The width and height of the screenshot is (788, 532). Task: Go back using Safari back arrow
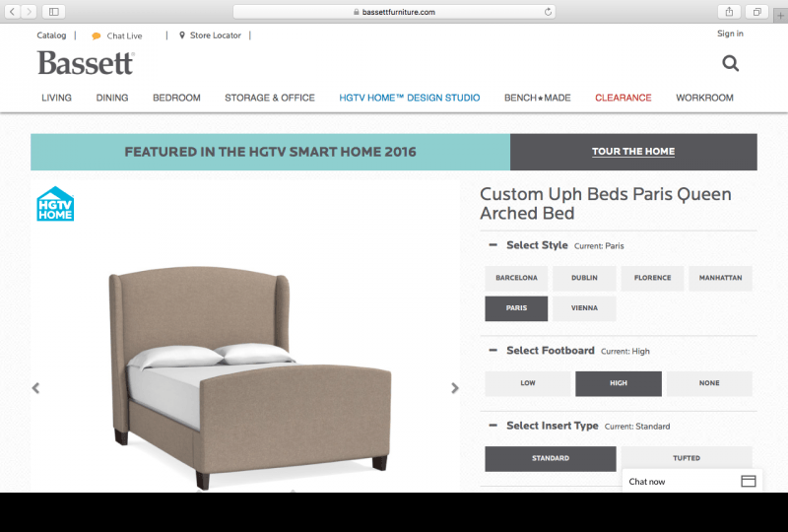coord(12,12)
